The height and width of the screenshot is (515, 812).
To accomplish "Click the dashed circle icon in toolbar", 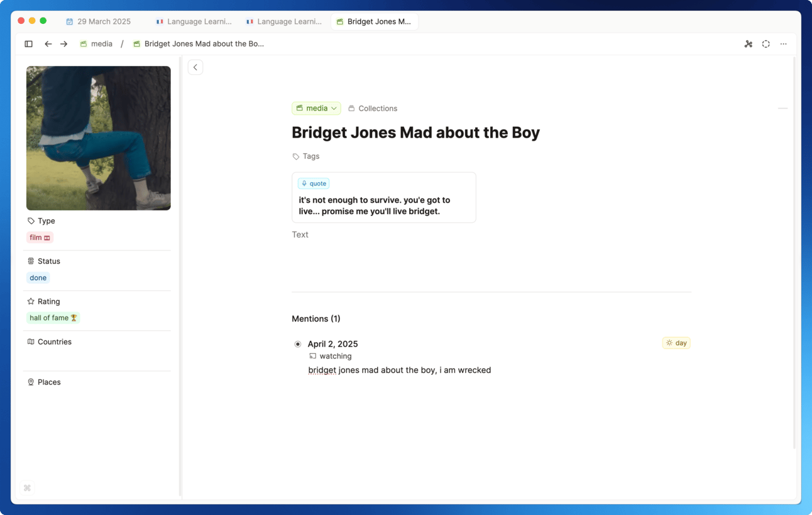I will tap(765, 44).
